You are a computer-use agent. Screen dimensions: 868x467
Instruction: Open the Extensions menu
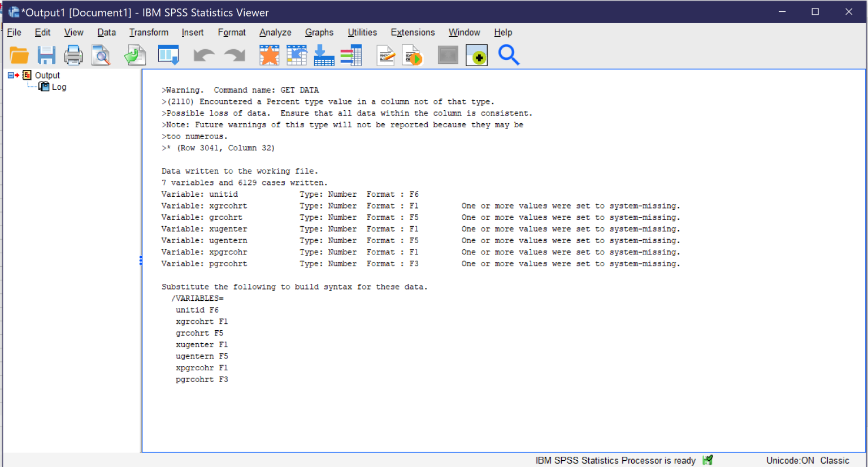pyautogui.click(x=413, y=32)
